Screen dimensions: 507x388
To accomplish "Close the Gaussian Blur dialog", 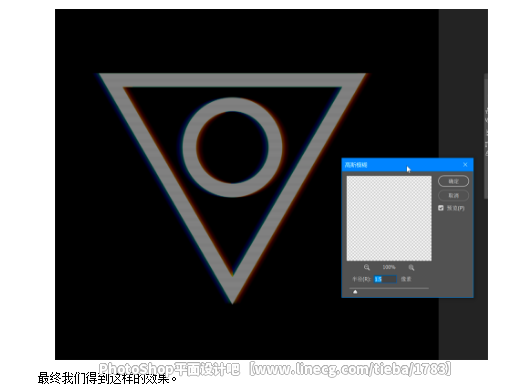I will click(x=465, y=165).
